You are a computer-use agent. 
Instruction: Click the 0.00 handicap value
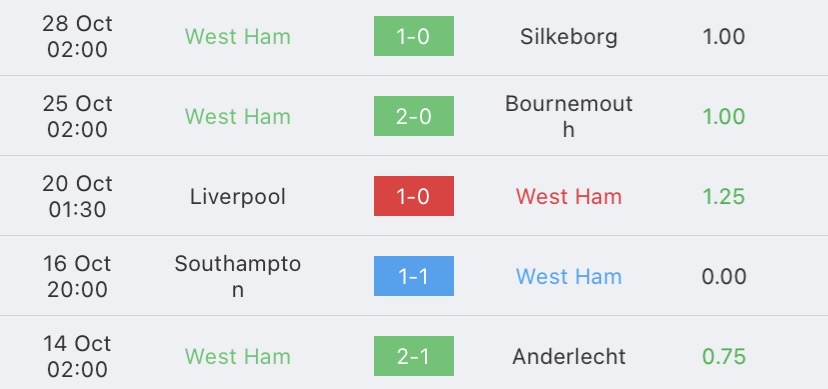(723, 277)
